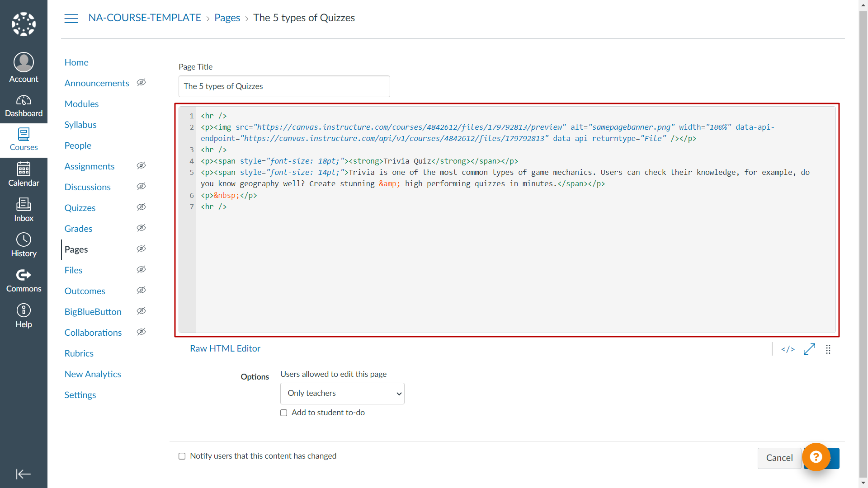Click the expand editor icon
This screenshot has height=488, width=868.
[x=809, y=349]
